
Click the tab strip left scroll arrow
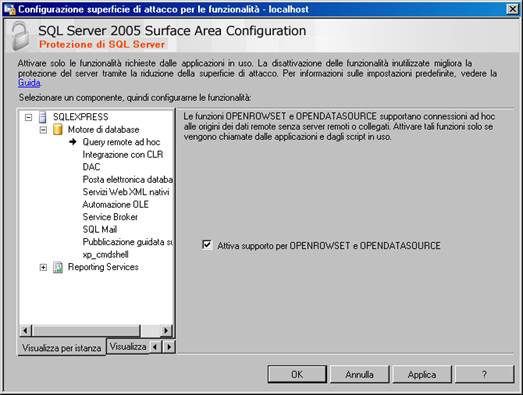155,347
